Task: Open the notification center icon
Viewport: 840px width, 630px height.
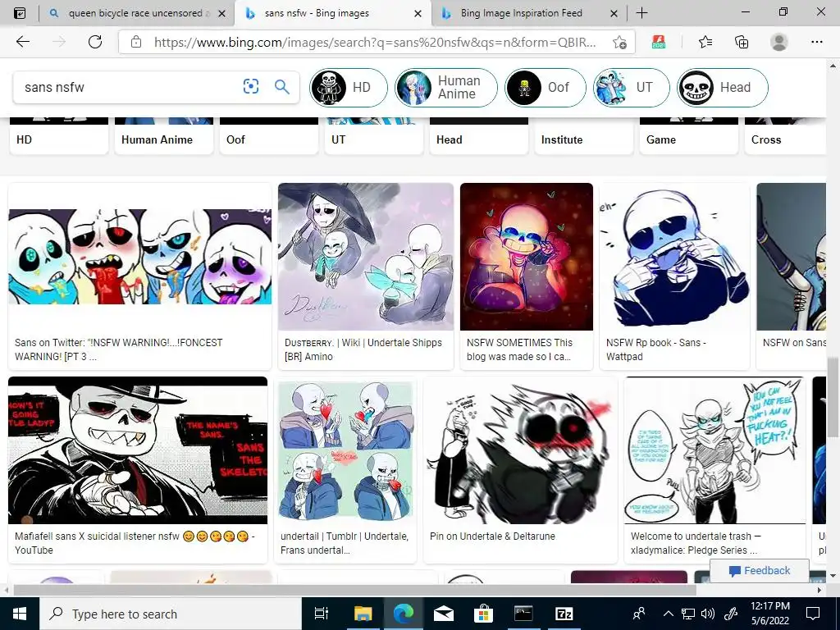Action: click(x=813, y=614)
